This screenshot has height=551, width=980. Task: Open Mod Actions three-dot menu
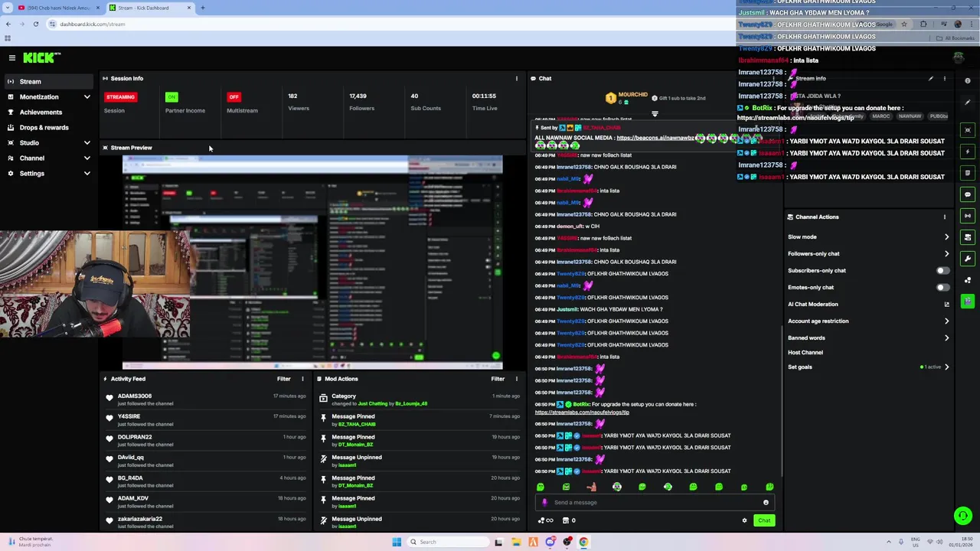point(516,379)
